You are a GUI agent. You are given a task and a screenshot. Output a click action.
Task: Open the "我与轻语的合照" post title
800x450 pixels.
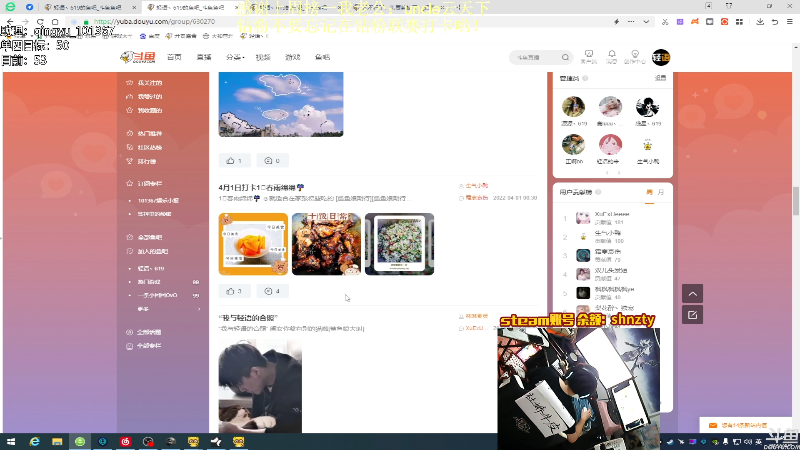248,317
